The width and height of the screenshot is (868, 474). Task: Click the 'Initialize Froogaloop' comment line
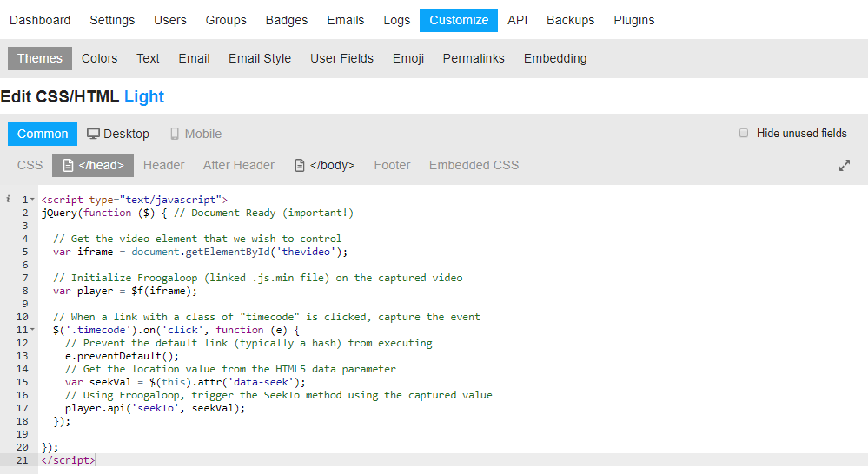(257, 278)
